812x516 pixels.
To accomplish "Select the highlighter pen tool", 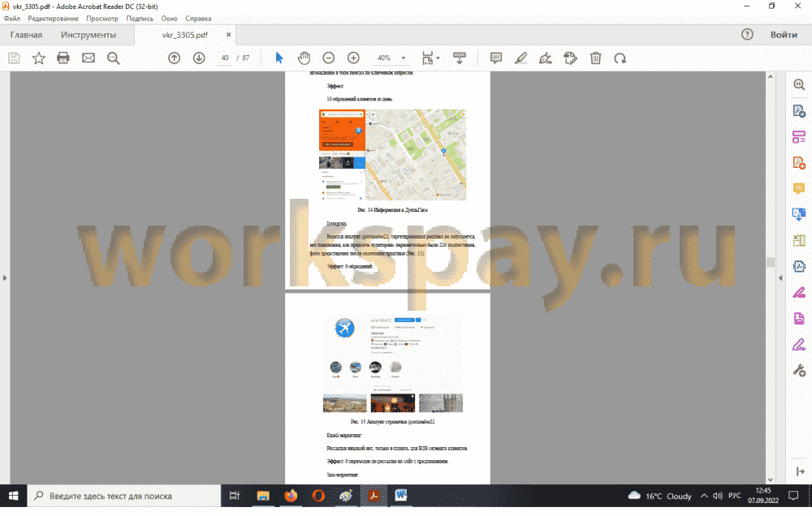I will pos(521,58).
